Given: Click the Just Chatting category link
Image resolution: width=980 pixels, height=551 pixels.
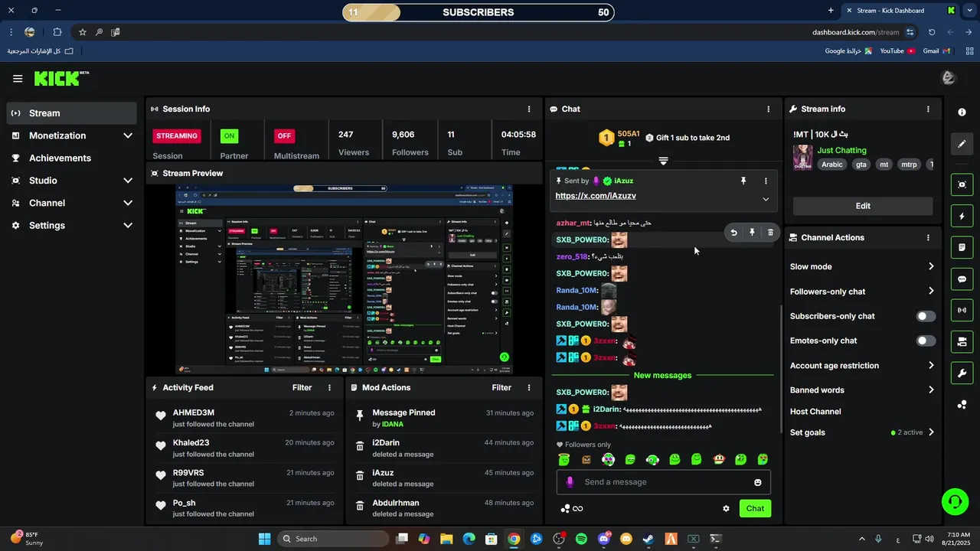Looking at the screenshot, I should [x=841, y=151].
